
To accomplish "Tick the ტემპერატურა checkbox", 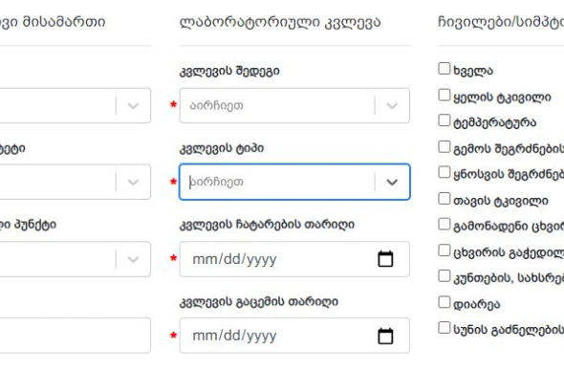I will [x=445, y=120].
